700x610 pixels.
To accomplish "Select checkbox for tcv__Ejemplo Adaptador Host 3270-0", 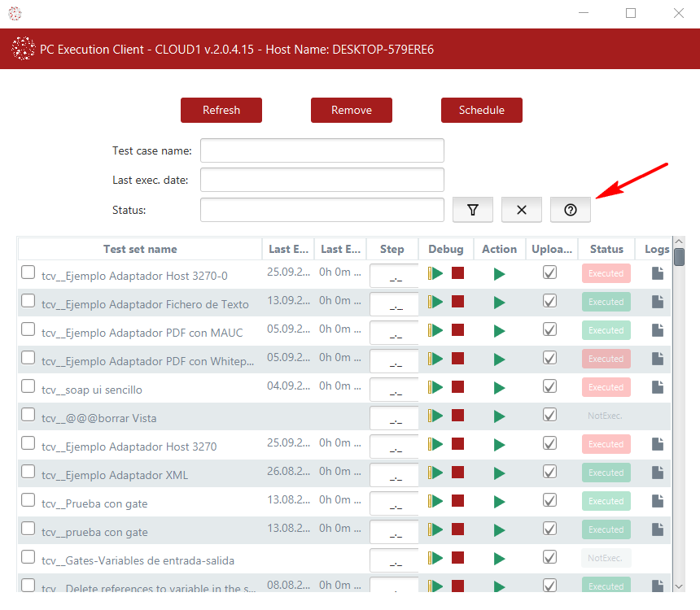I will (28, 273).
